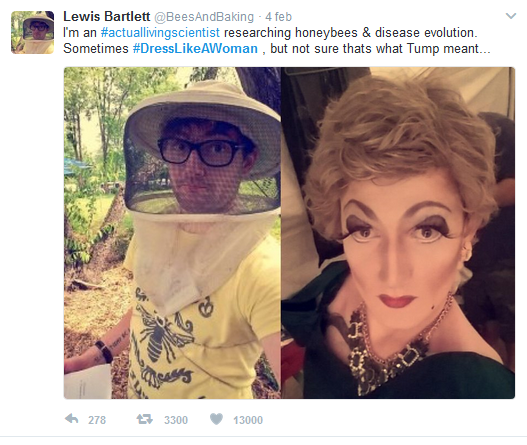This screenshot has width=527, height=445.
Task: Like the tweet with heart icon
Action: click(x=216, y=419)
